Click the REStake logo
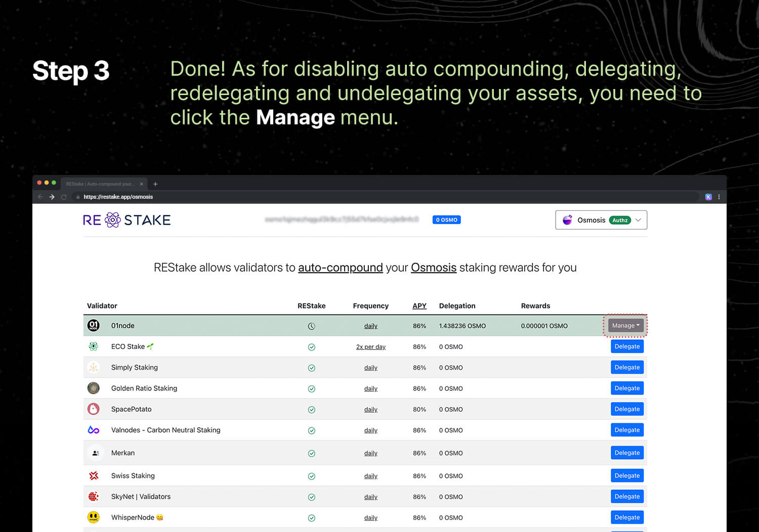The height and width of the screenshot is (532, 759). [x=127, y=220]
